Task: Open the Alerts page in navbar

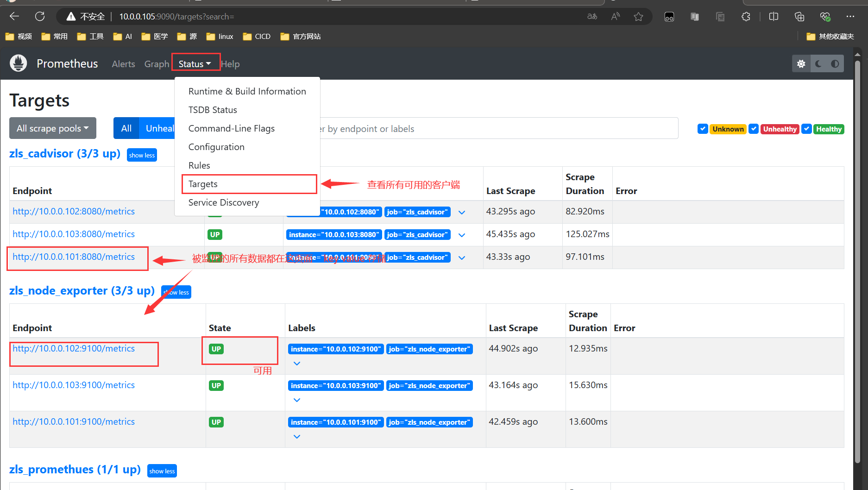Action: (x=123, y=64)
